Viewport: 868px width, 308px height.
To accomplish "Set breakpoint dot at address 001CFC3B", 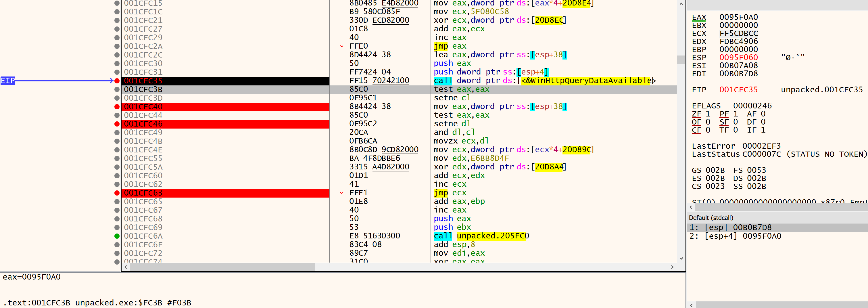I will [x=117, y=90].
